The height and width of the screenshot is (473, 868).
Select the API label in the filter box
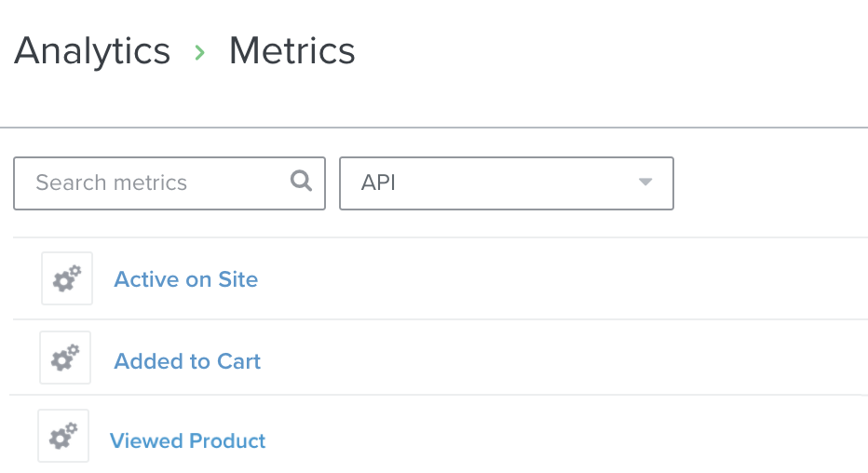click(x=378, y=183)
